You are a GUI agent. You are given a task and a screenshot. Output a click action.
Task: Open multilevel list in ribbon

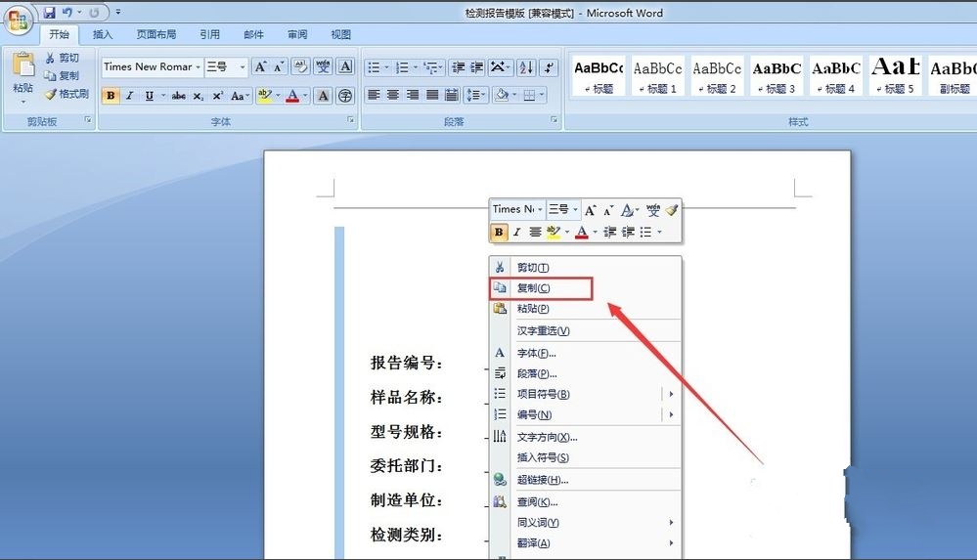[x=432, y=67]
